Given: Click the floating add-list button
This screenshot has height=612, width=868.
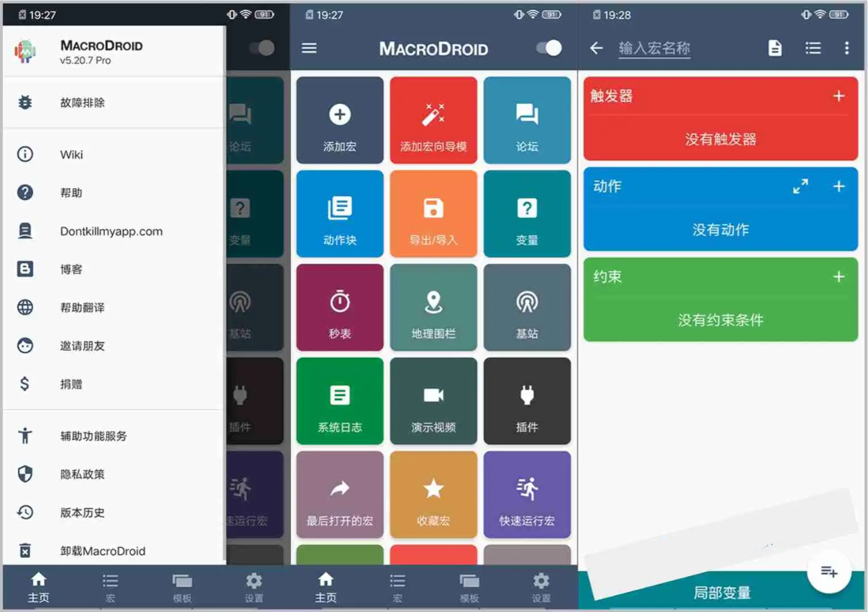Looking at the screenshot, I should 829,571.
